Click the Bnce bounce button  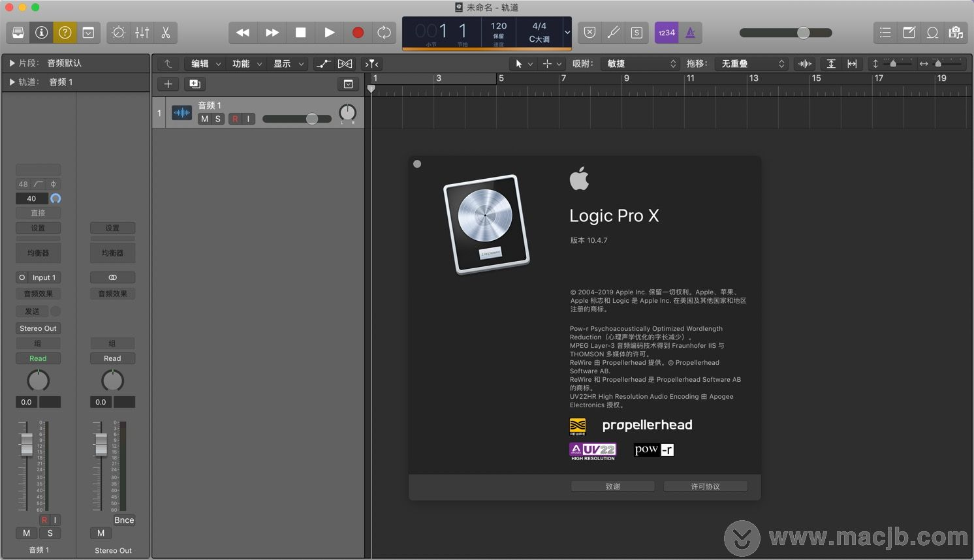[x=124, y=520]
